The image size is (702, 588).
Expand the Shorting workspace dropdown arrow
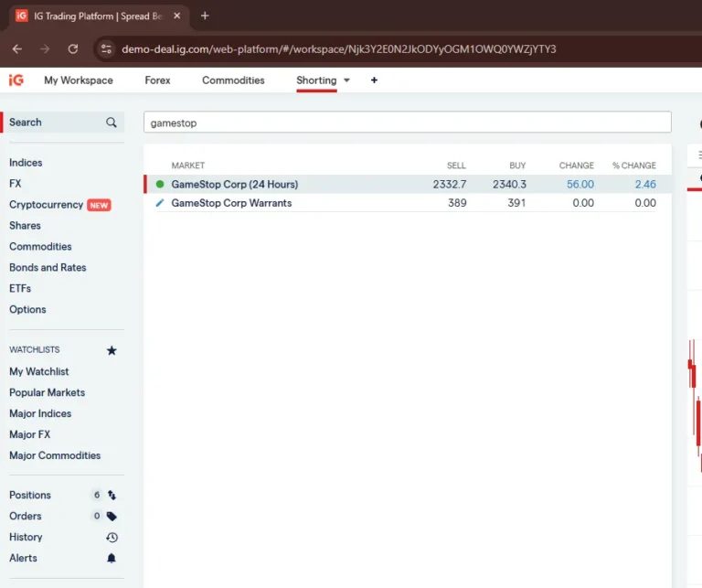click(346, 80)
